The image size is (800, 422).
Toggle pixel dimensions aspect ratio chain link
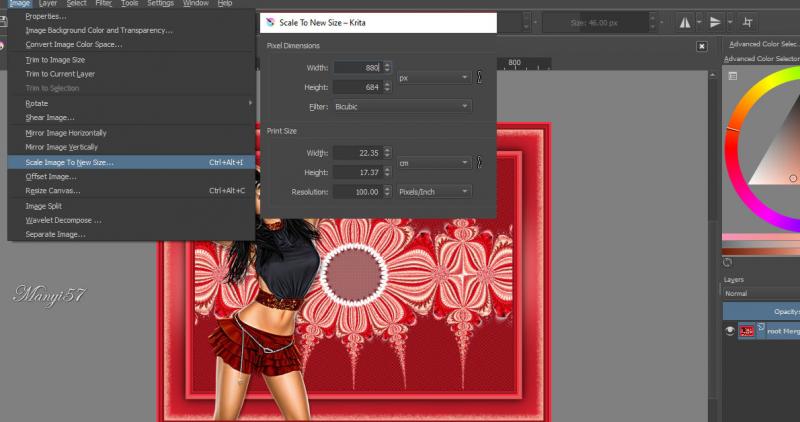click(479, 77)
